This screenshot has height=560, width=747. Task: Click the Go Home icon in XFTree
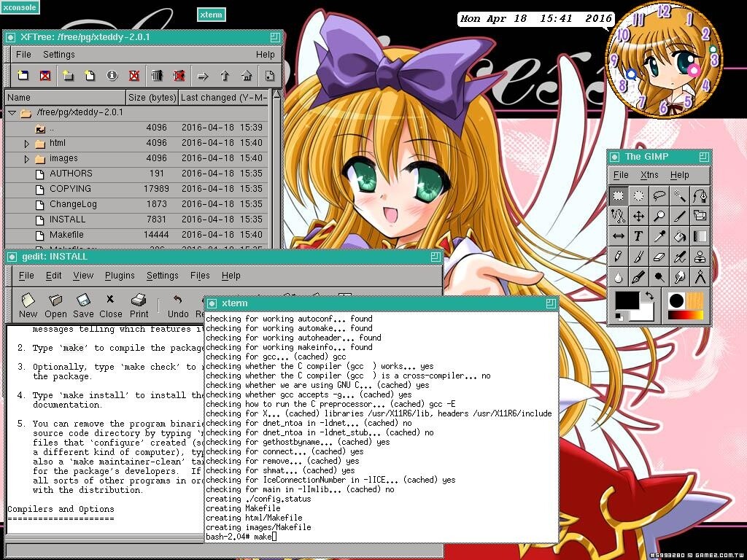247,75
